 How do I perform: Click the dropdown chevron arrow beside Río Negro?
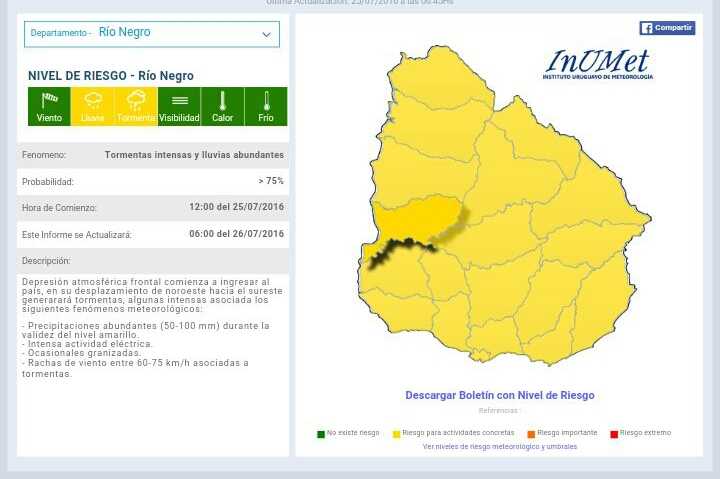pyautogui.click(x=266, y=34)
